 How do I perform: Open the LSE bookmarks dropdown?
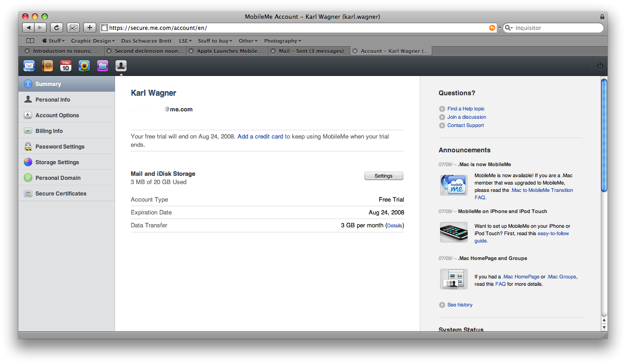click(x=185, y=41)
